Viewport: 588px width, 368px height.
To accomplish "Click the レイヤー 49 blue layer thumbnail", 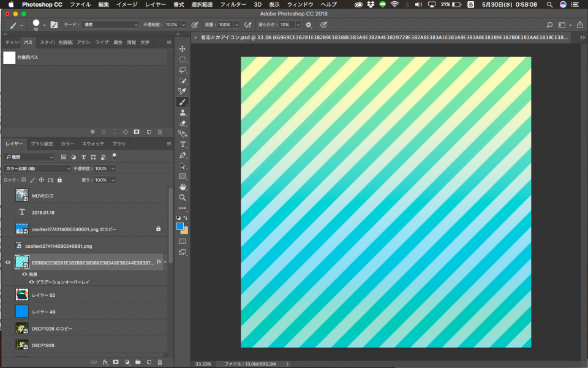I will (22, 312).
